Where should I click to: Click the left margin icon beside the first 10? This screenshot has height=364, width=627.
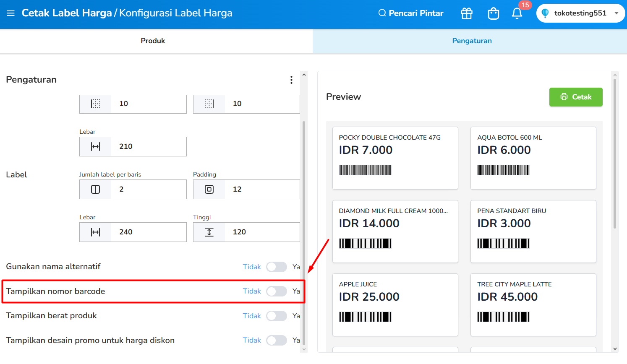point(96,104)
